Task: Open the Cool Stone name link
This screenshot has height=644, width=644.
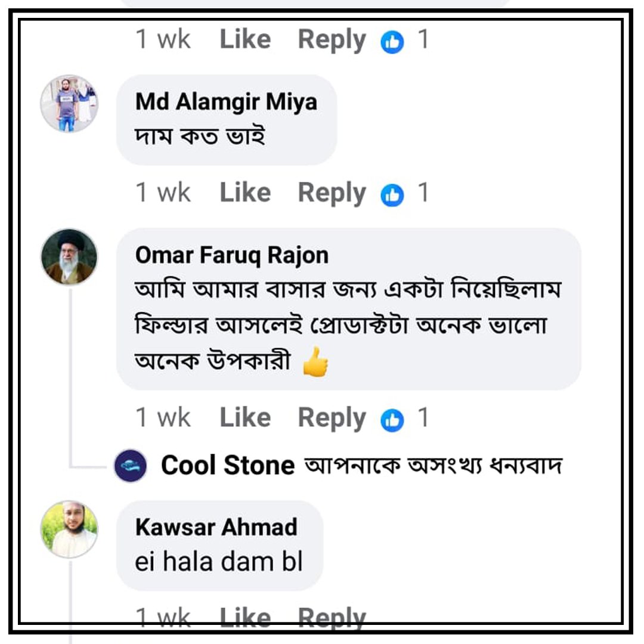Action: click(x=226, y=466)
